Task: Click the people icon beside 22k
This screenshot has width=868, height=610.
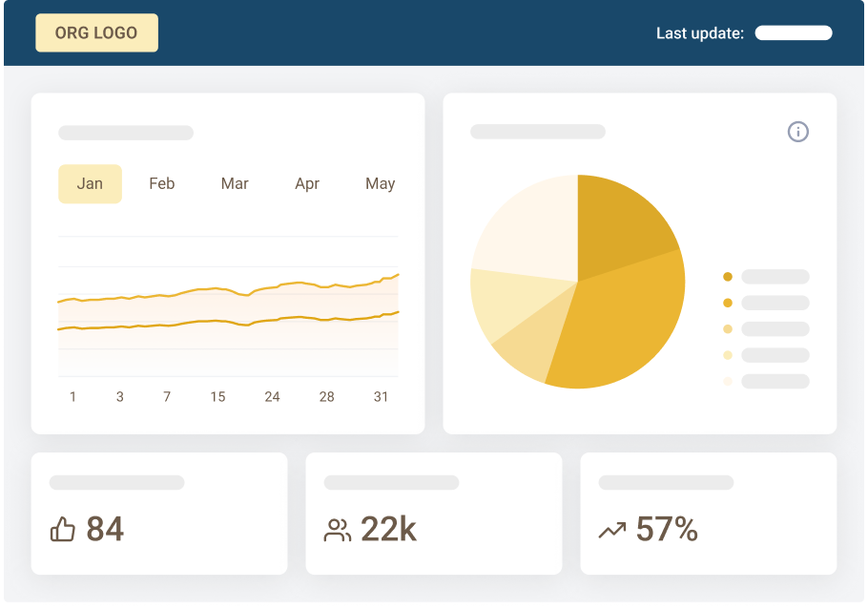Action: coord(338,531)
